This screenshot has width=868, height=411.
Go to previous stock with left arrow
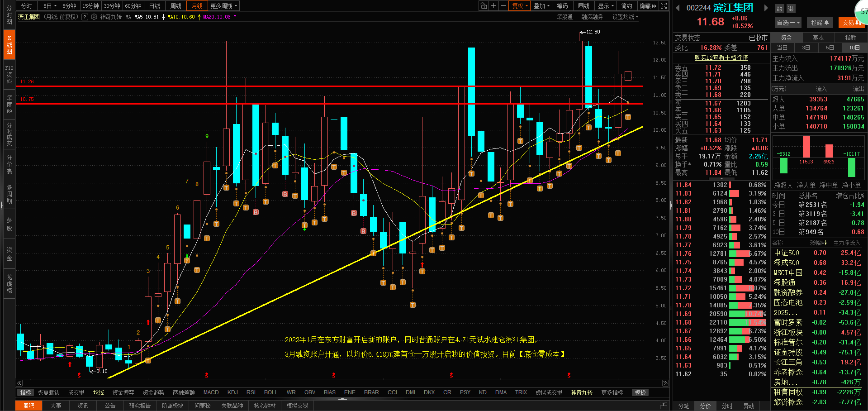pyautogui.click(x=678, y=8)
